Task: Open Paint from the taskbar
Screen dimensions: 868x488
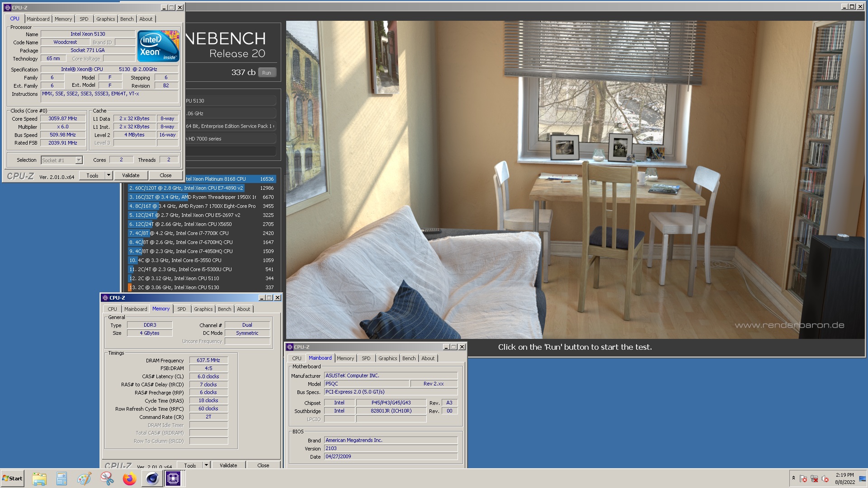Action: pyautogui.click(x=84, y=479)
